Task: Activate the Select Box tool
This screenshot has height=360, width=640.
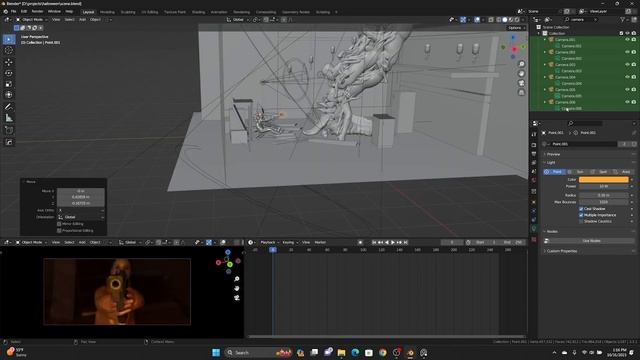Action: tap(9, 39)
